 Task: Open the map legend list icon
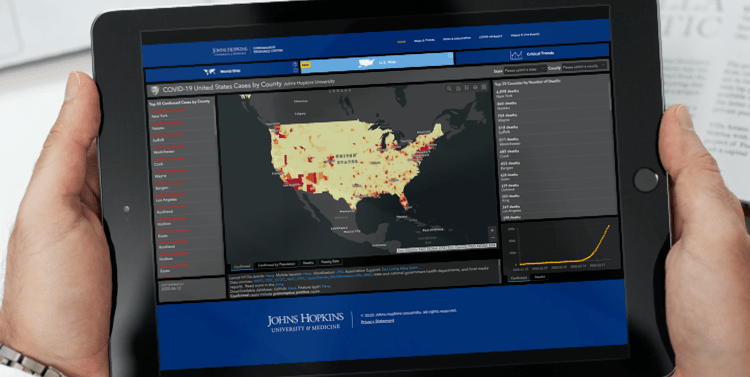coord(466,88)
